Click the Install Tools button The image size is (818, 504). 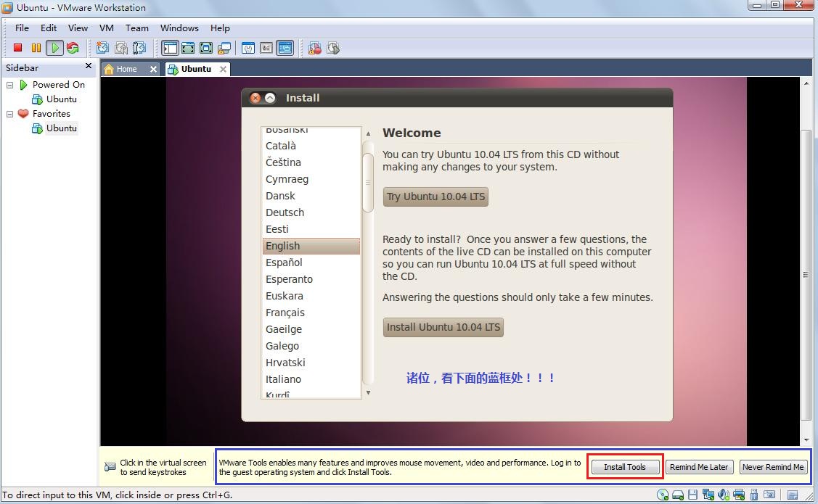pos(625,467)
